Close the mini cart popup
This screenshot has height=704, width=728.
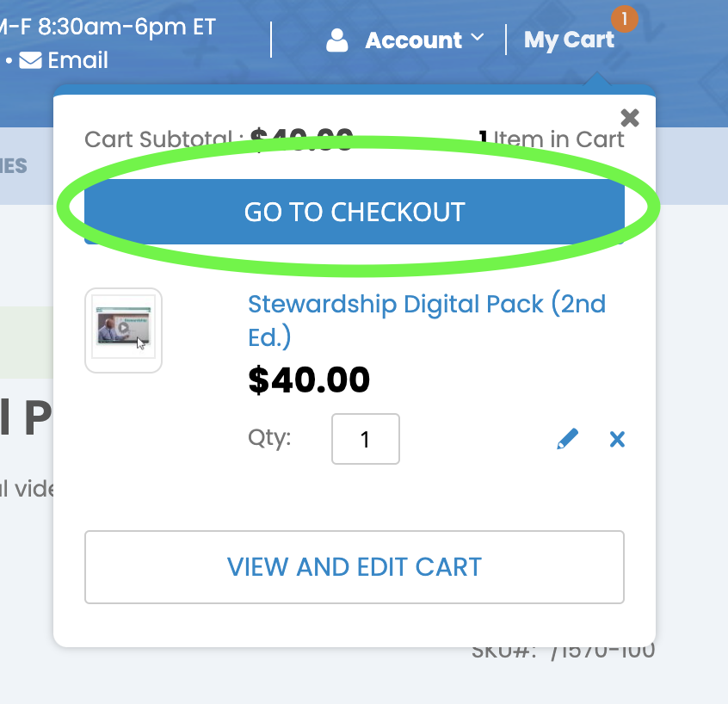tap(630, 117)
